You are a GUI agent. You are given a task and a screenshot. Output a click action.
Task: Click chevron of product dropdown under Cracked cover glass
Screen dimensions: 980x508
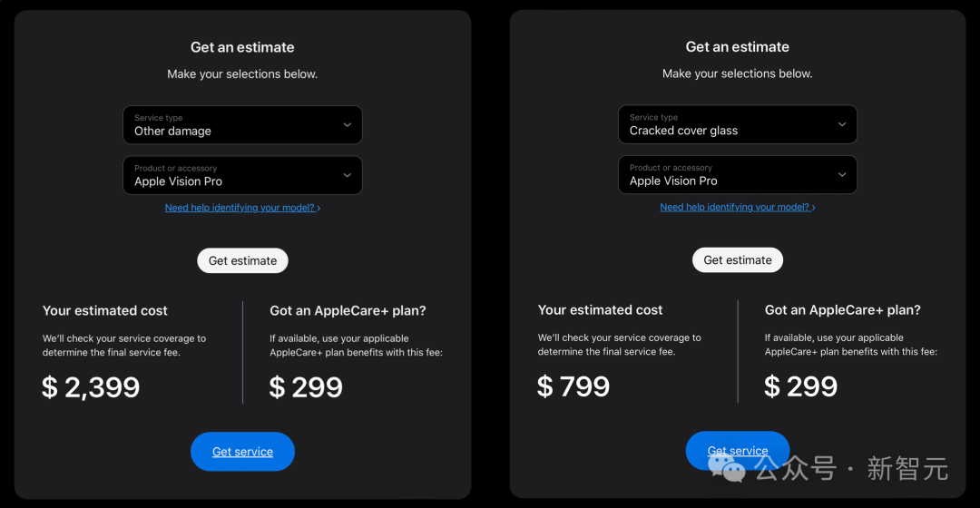(x=842, y=175)
